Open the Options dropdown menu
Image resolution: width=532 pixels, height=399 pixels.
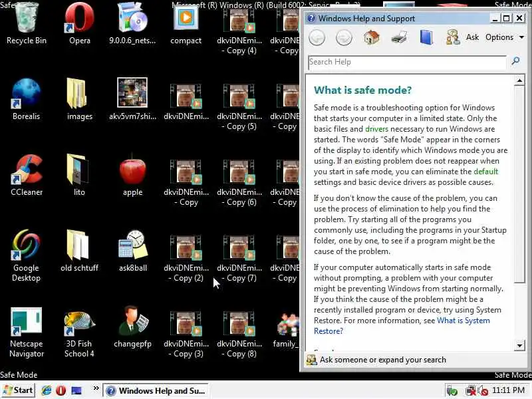505,37
